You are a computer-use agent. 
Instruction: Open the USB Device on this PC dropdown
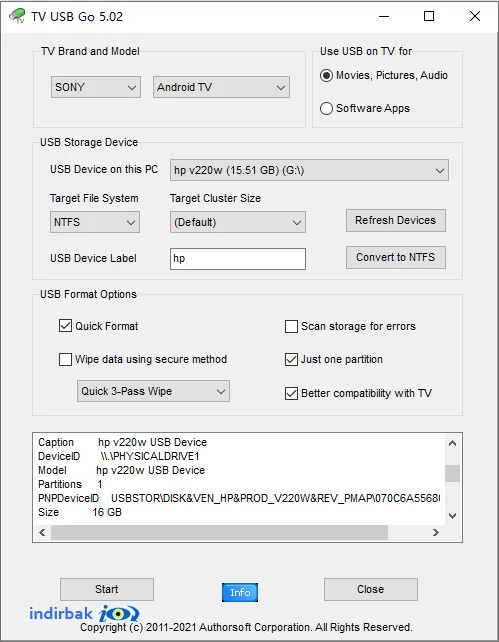309,170
